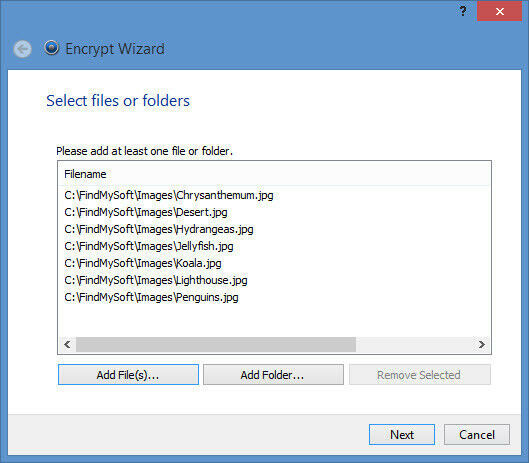Close the Encrypt Wizard window
This screenshot has width=529, height=463.
(499, 11)
